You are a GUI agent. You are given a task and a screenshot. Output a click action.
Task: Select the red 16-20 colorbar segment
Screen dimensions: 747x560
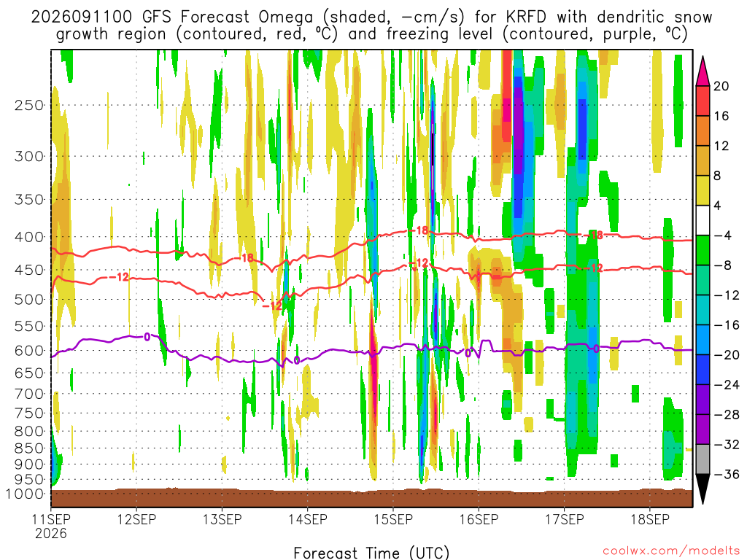pos(703,101)
